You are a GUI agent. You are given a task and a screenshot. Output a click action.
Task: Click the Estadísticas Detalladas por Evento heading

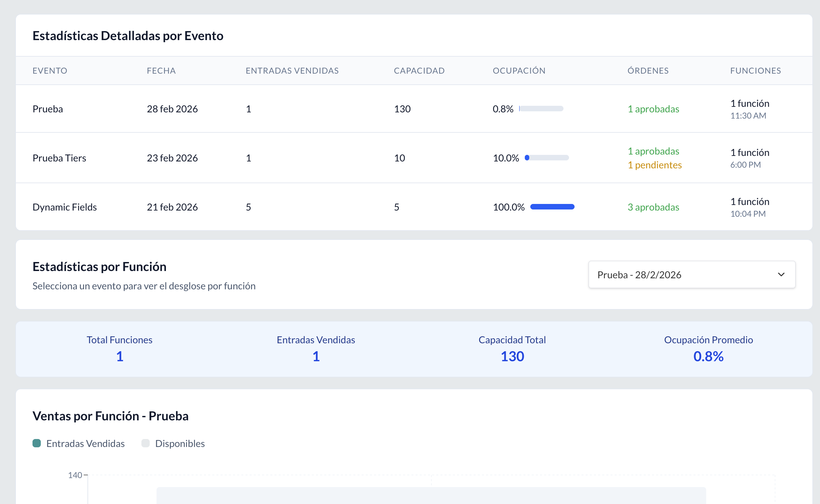click(x=128, y=36)
